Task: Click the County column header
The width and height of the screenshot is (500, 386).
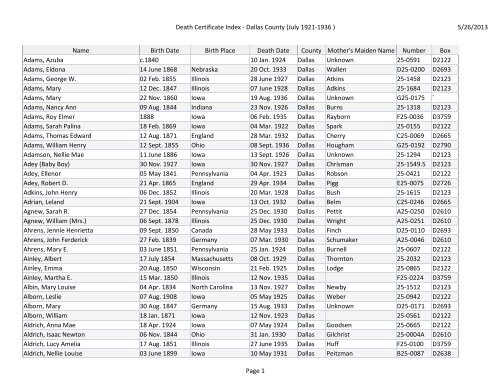Action: click(311, 50)
